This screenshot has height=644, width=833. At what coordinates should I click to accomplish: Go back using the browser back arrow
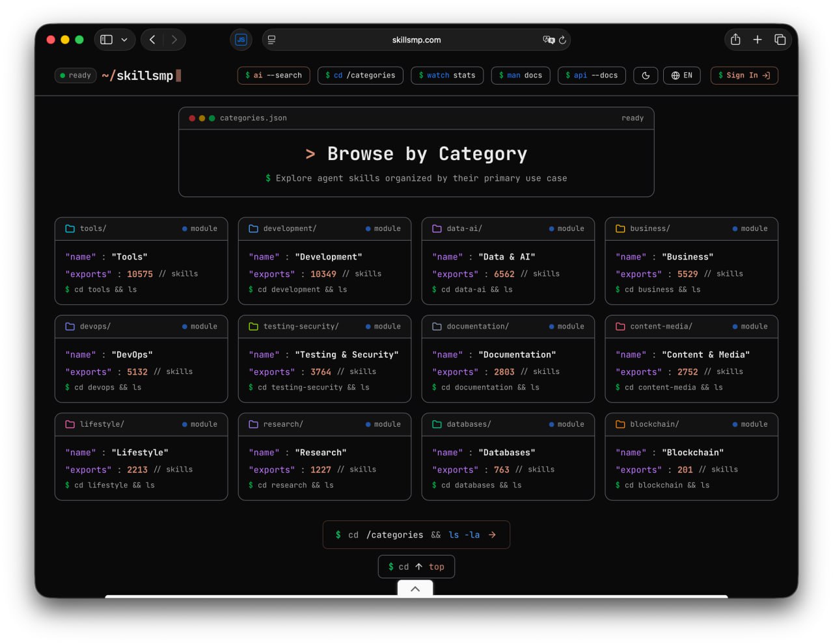pos(152,40)
